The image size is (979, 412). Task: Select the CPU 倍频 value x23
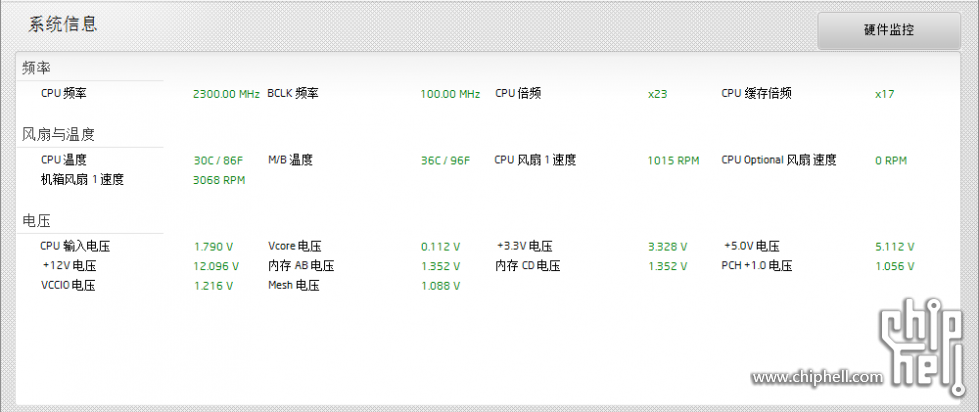tap(657, 94)
